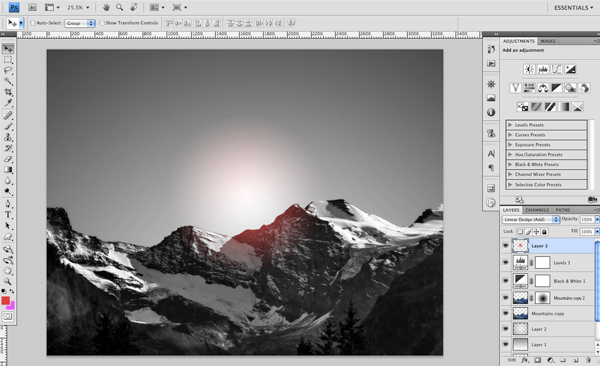Select the Horizontal Type tool
This screenshot has height=366, width=600.
(x=8, y=215)
